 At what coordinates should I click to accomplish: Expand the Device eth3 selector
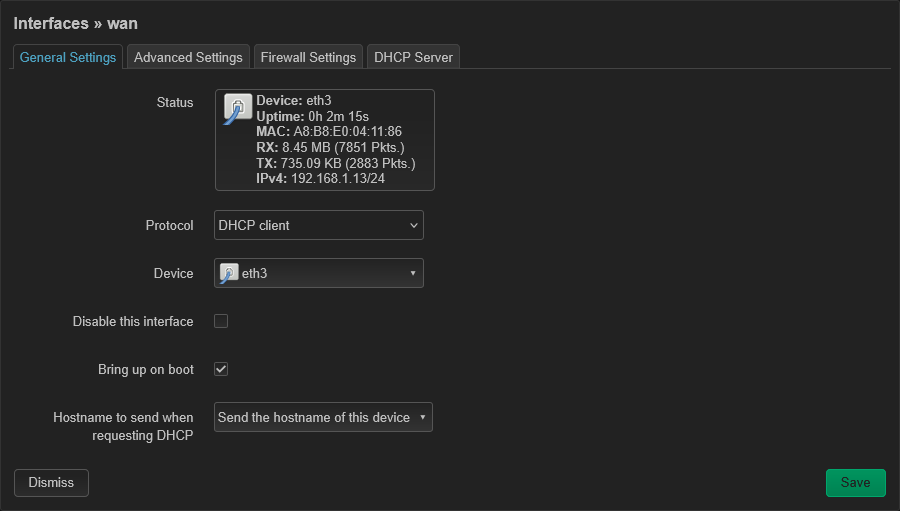click(x=319, y=273)
